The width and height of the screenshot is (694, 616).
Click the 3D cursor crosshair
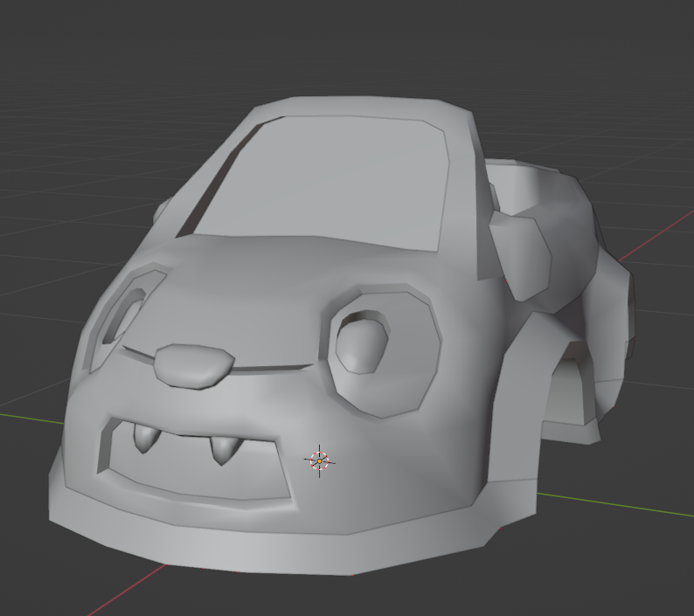tap(320, 460)
